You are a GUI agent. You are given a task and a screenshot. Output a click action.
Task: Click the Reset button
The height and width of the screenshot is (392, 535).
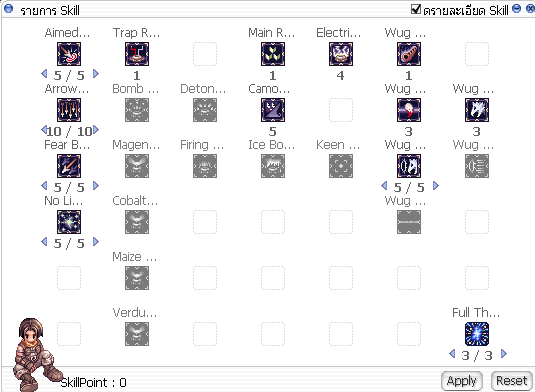click(x=511, y=380)
